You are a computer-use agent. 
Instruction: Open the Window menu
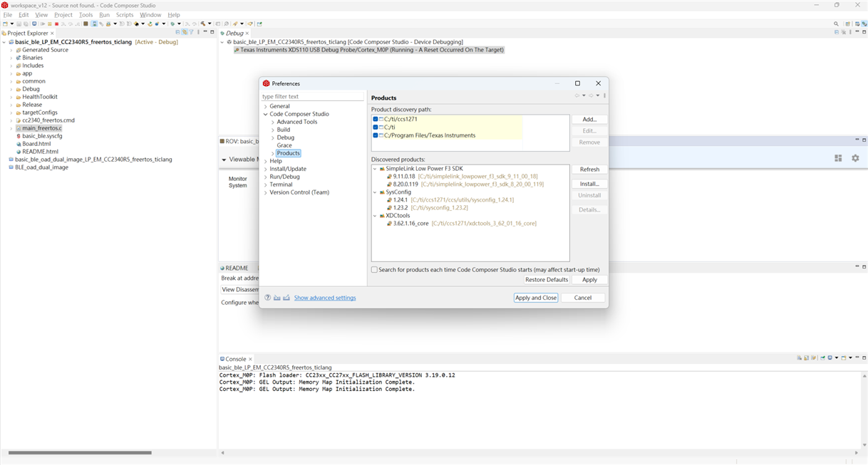point(150,14)
